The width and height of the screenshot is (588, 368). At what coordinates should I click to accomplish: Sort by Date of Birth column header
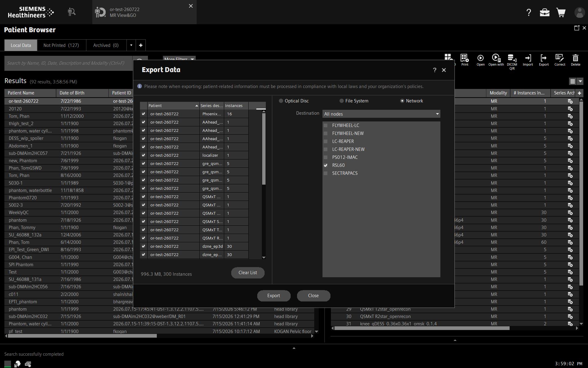(x=82, y=93)
